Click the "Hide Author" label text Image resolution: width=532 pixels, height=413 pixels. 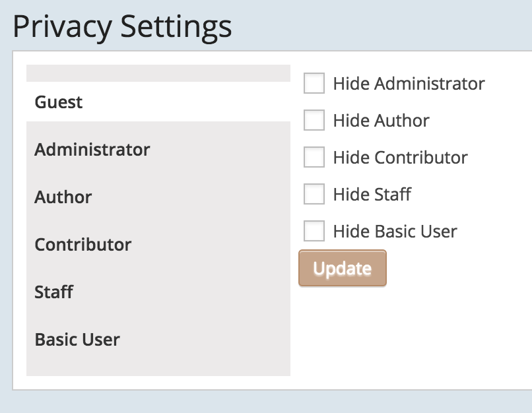pos(381,121)
